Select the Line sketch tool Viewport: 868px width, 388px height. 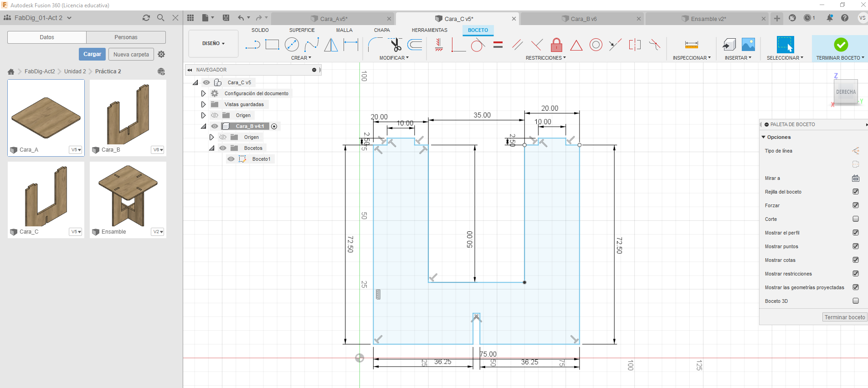click(252, 45)
